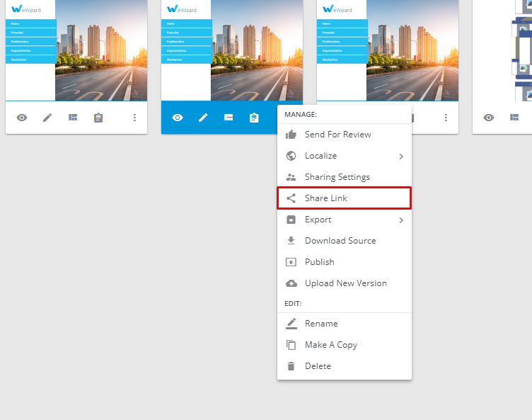Click the pencil icon on the blue highlighted card
Viewport: 532px width, 420px height.
203,118
